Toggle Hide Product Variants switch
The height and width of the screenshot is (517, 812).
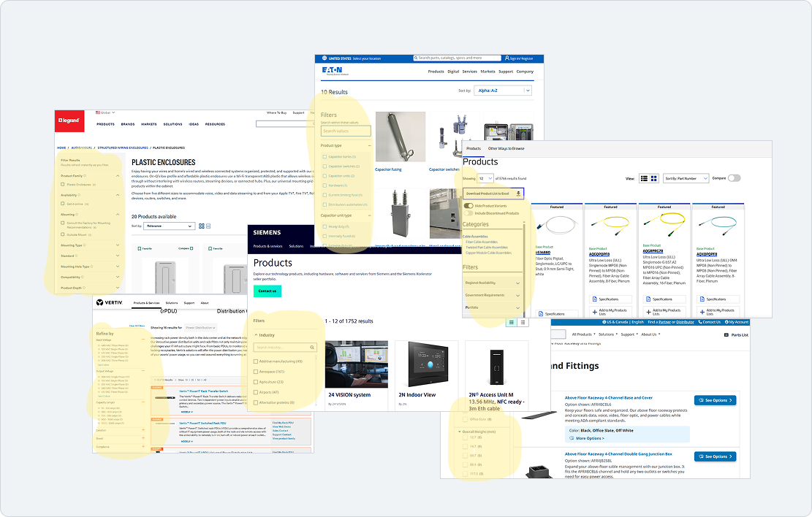coord(468,206)
